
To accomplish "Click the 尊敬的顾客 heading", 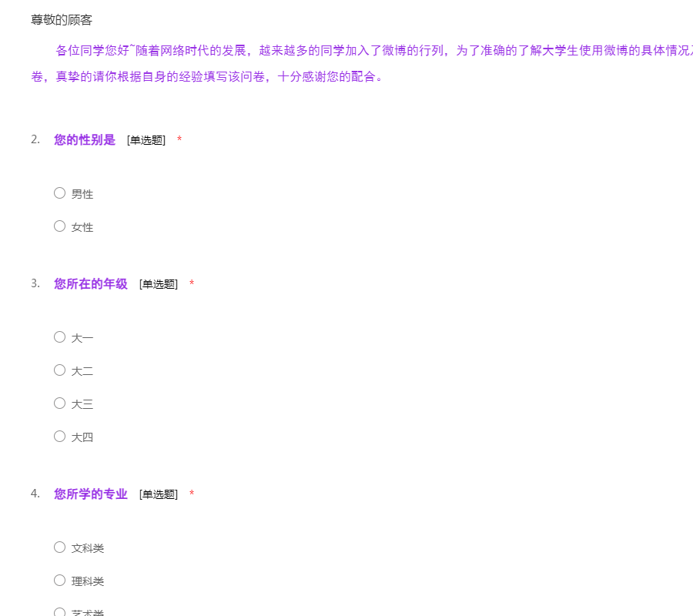I will (62, 20).
